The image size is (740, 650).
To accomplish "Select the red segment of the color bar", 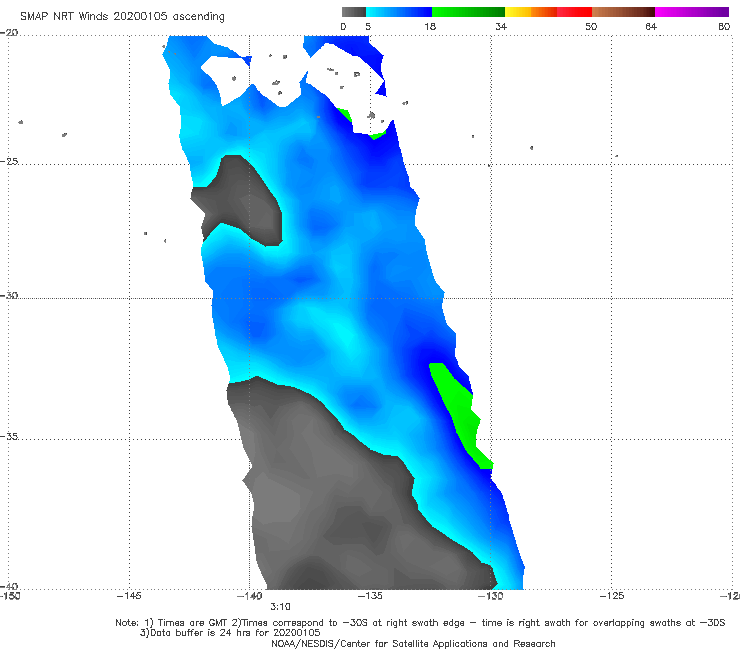I will tap(574, 12).
